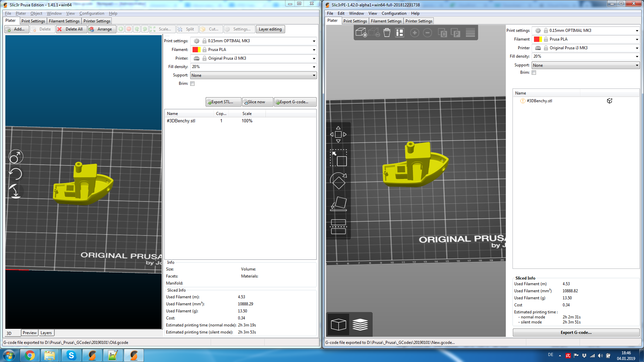Open Configuration menu in right window
The image size is (644, 362).
394,13
